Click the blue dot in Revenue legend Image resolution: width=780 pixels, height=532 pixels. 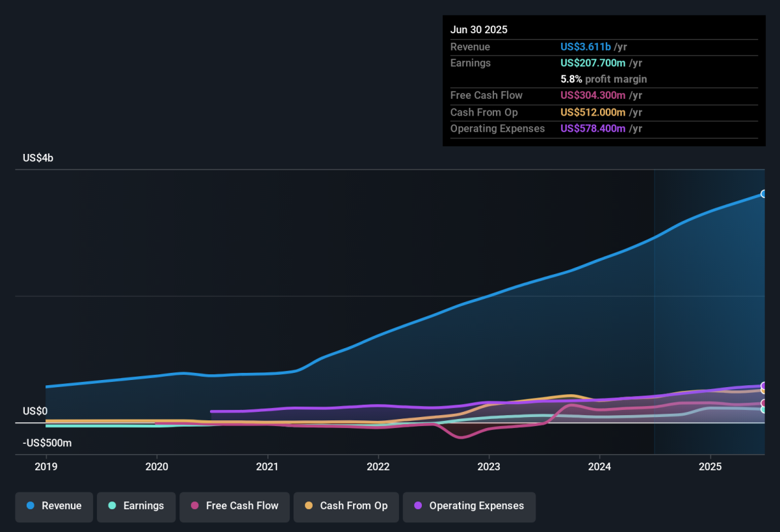point(31,506)
